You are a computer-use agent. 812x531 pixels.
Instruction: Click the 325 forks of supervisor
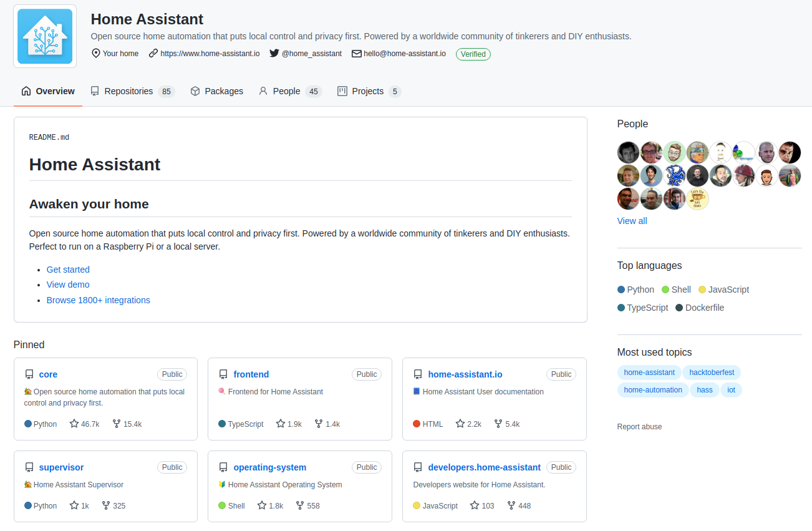pyautogui.click(x=114, y=505)
